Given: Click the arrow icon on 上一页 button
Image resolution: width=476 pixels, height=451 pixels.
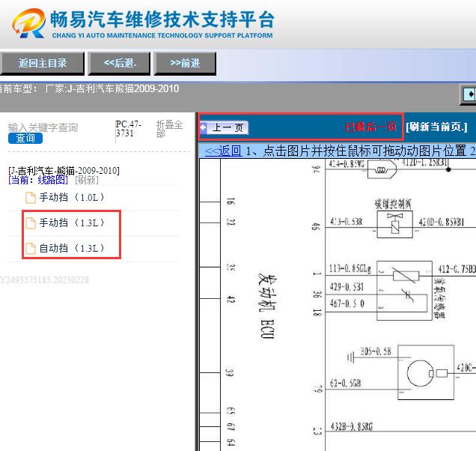Looking at the screenshot, I should (x=204, y=127).
